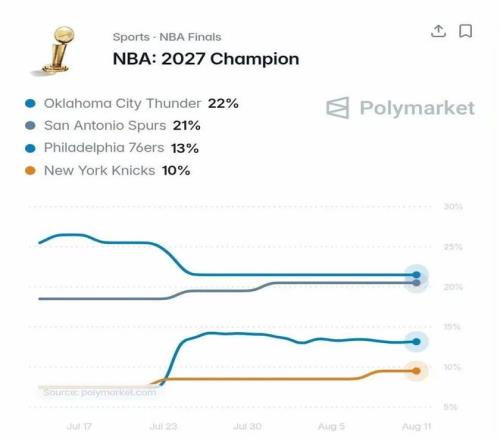Click the Polymarket logo icon
Screen dimensions: 500x440
(338, 108)
